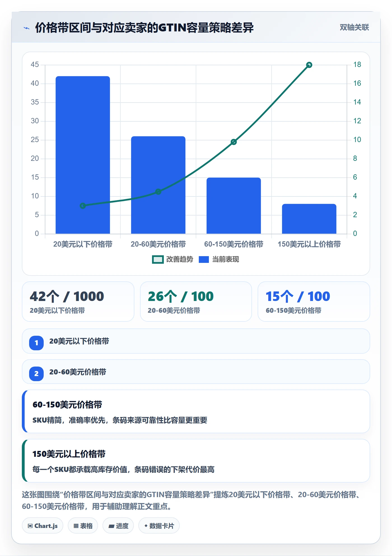The width and height of the screenshot is (392, 556).
Task: Click the left axis value 45
Action: click(35, 65)
